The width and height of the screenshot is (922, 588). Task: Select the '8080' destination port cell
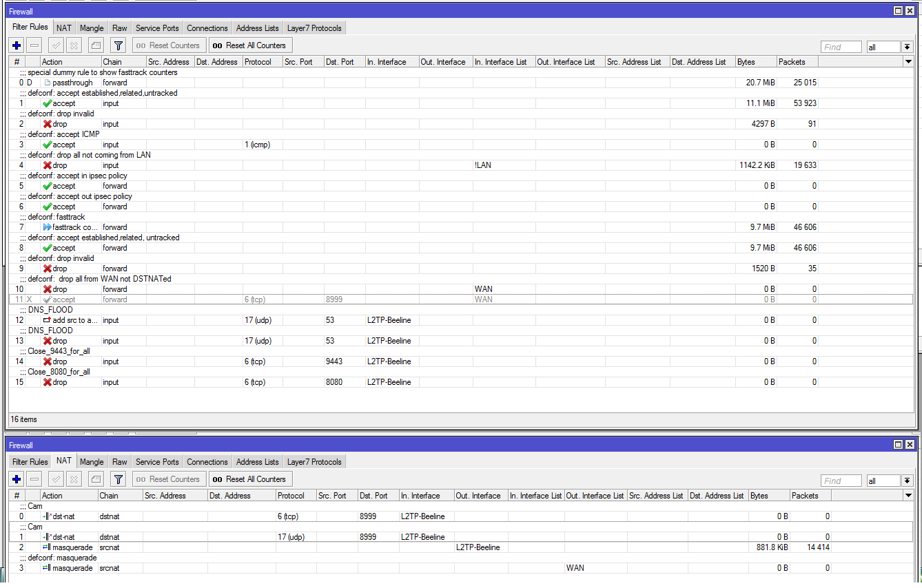coord(345,382)
